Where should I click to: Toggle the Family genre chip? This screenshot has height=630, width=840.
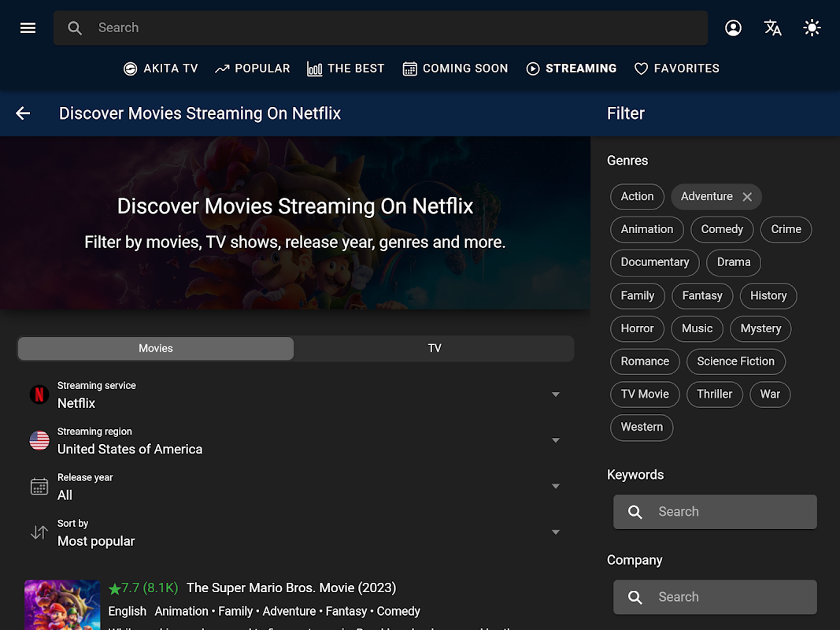click(638, 296)
